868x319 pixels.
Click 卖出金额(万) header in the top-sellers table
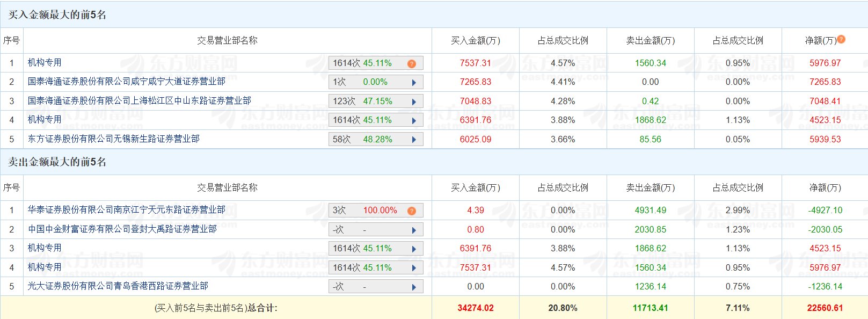point(651,188)
